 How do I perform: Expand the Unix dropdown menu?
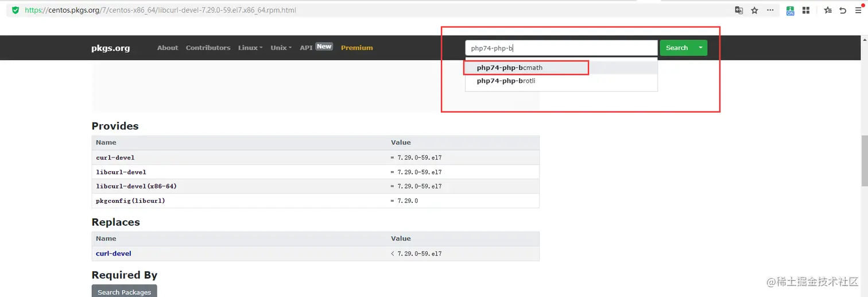click(x=281, y=48)
